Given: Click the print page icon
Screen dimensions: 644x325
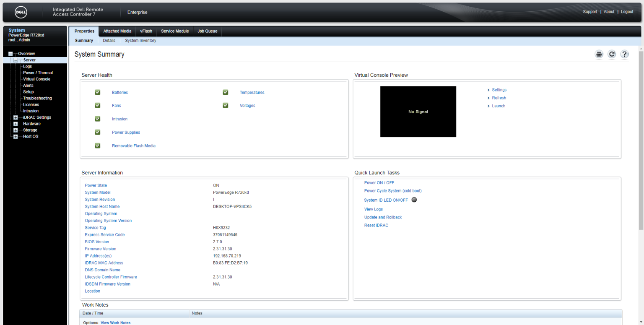Looking at the screenshot, I should click(599, 54).
